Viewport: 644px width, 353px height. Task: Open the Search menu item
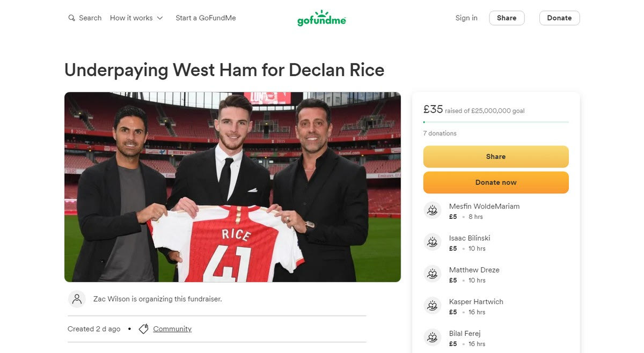pos(90,18)
